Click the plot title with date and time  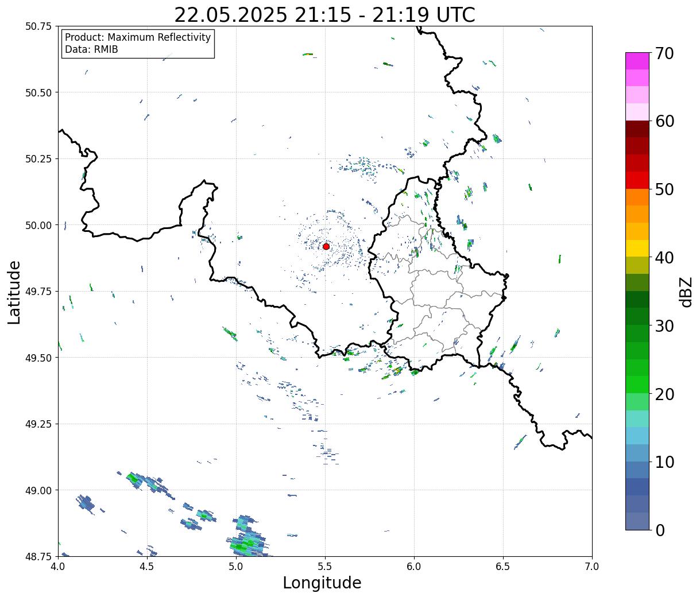point(325,15)
